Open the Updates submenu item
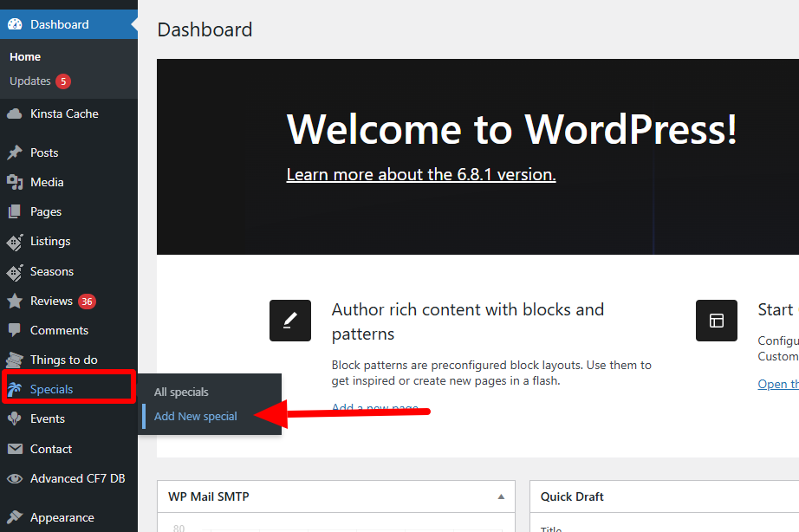The width and height of the screenshot is (799, 532). [30, 81]
